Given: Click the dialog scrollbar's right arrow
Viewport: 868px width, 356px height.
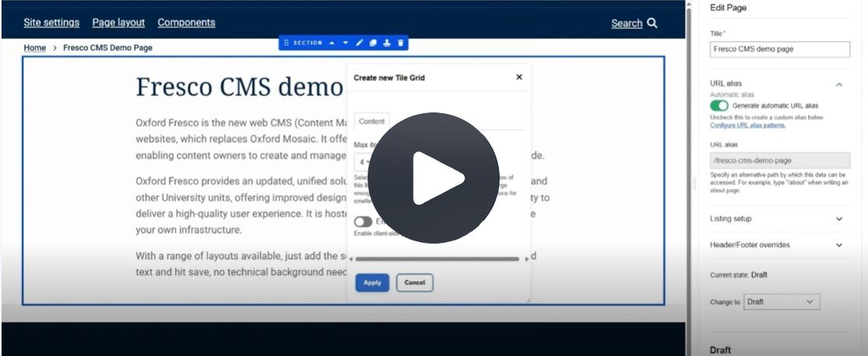Looking at the screenshot, I should tap(526, 259).
